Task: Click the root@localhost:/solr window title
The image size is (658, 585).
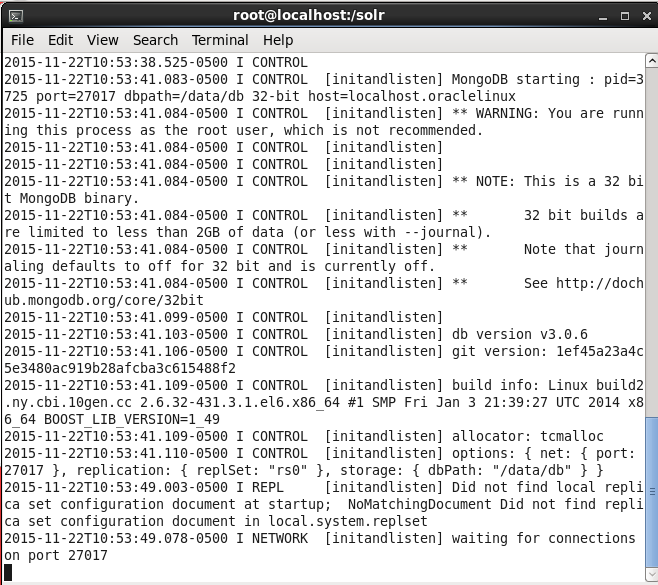Action: point(308,16)
